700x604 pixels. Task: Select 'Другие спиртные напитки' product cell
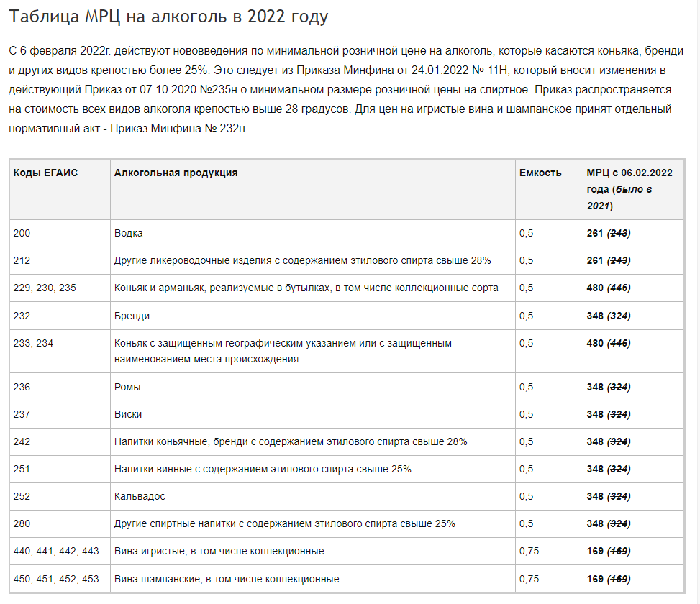(313, 523)
